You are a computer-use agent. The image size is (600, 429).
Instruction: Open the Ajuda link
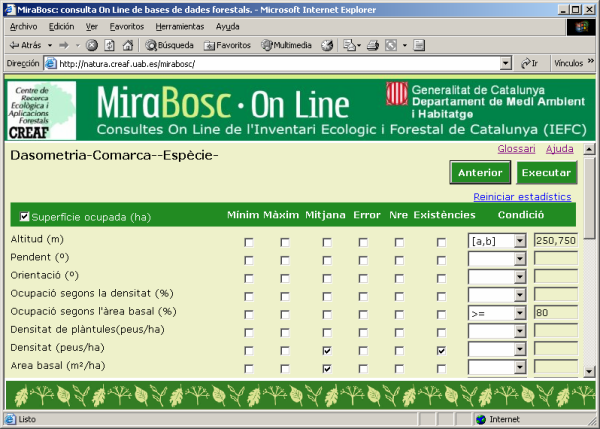[559, 149]
